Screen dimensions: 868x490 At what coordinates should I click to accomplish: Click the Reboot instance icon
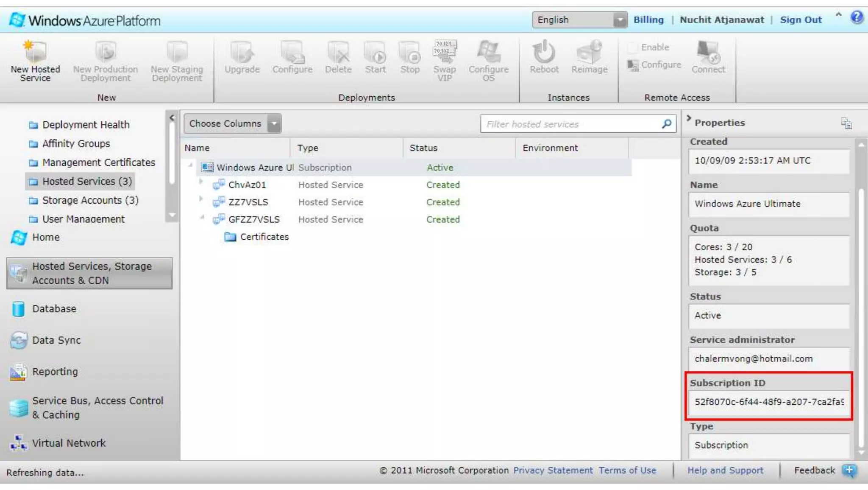click(x=544, y=52)
